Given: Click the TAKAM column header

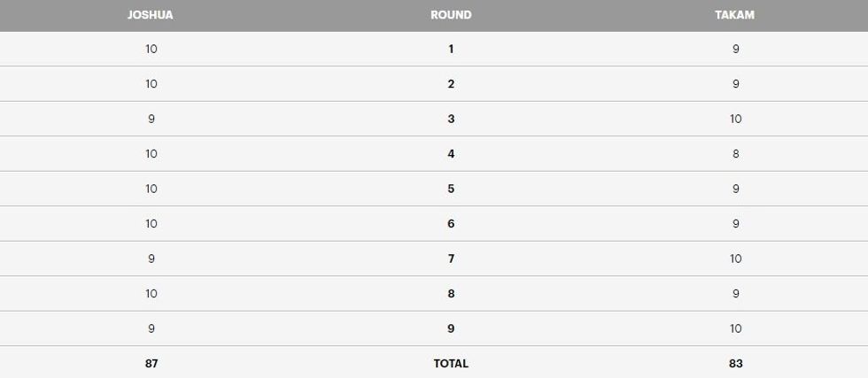Looking at the screenshot, I should click(735, 15).
